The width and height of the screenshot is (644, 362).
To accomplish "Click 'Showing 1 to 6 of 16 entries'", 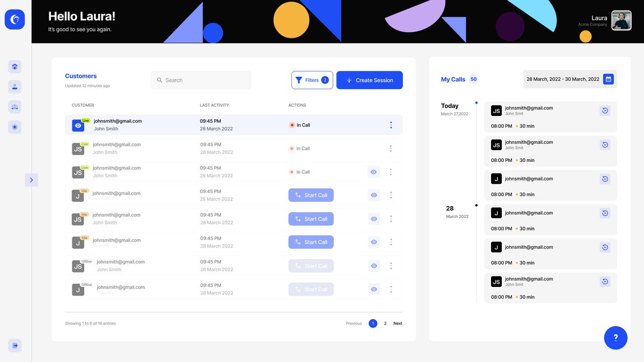I will pos(90,323).
